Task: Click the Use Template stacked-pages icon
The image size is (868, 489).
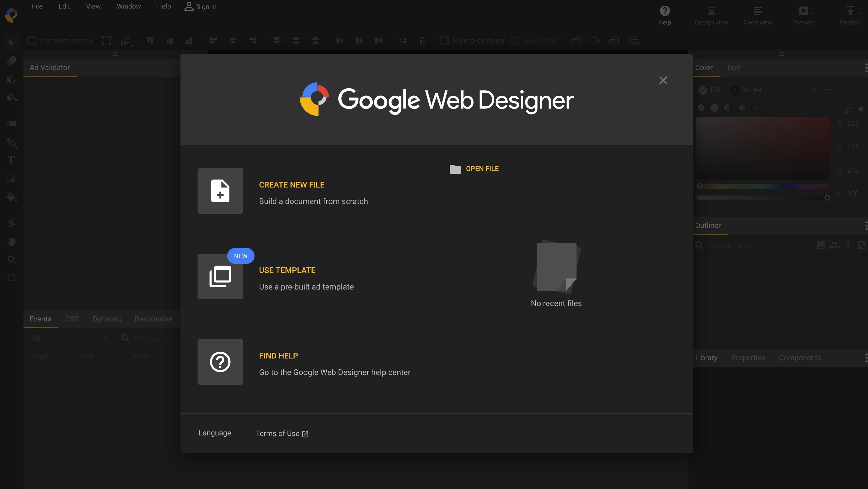Action: coord(220,276)
